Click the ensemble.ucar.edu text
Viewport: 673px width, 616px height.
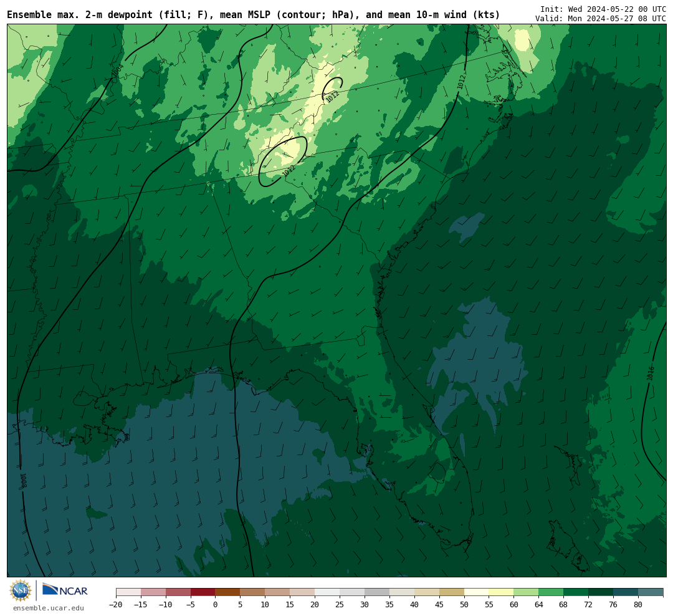click(49, 609)
